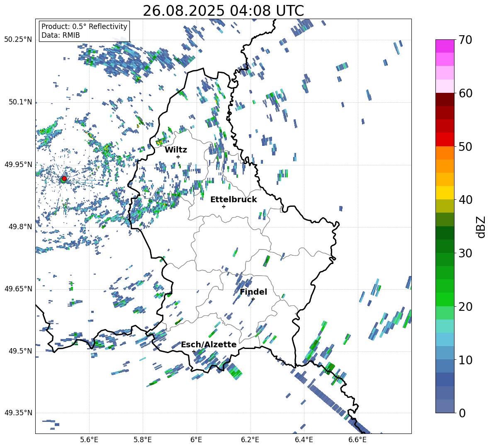491x448 pixels.
Task: Click the 20 colorbar tick value
Action: coord(465,307)
